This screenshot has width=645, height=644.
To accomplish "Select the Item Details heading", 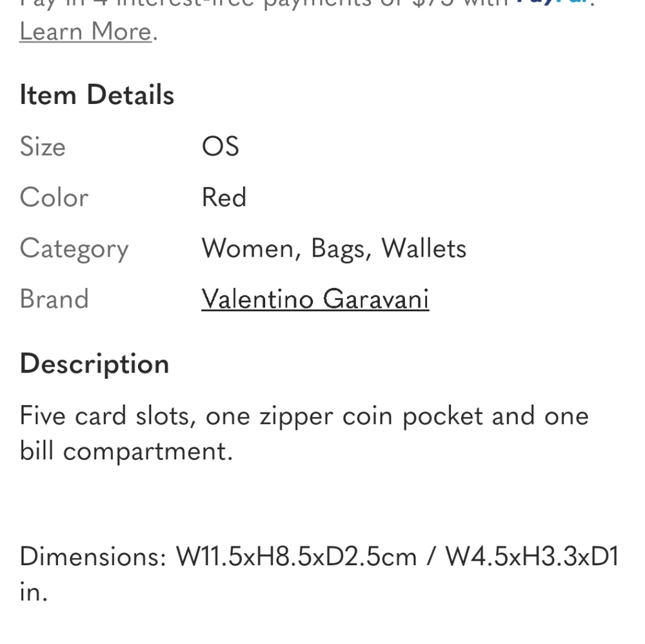I will pos(97,95).
